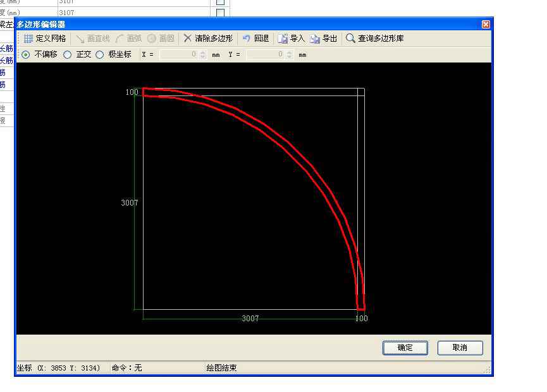Click the 清除多边形 toolbar label
The height and width of the screenshot is (392, 547).
coord(214,39)
